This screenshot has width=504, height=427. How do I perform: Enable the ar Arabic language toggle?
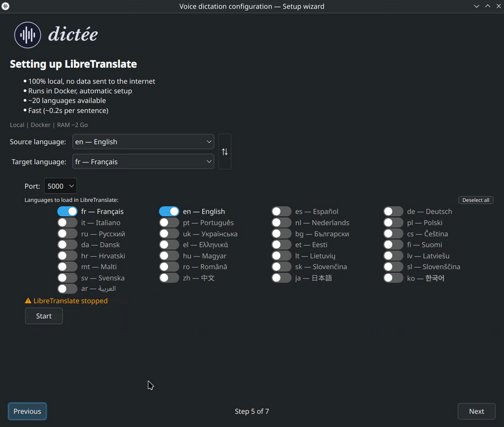click(68, 289)
